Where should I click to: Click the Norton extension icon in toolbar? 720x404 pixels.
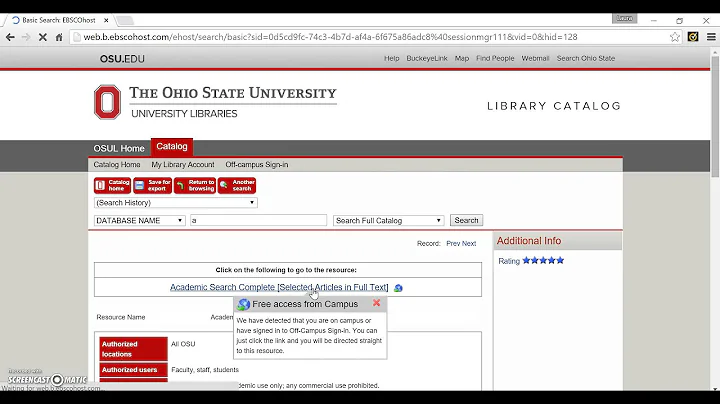tap(693, 37)
